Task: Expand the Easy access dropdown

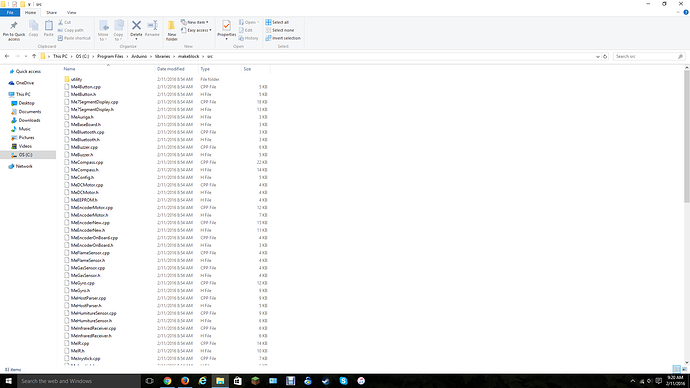Action: pos(196,30)
